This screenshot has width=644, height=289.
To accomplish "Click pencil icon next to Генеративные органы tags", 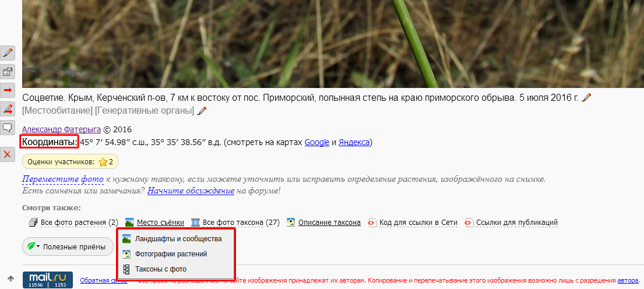I will click(202, 111).
